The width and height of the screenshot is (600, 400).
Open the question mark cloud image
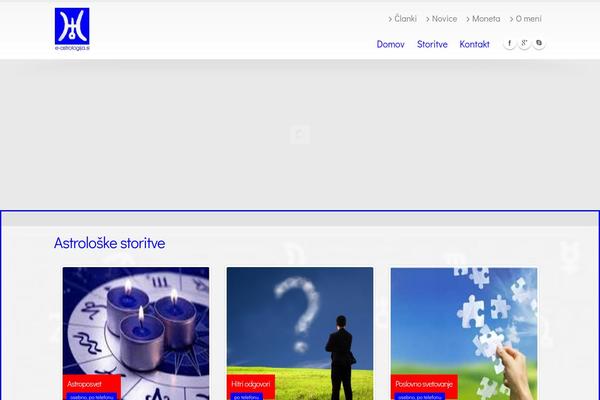(x=300, y=321)
